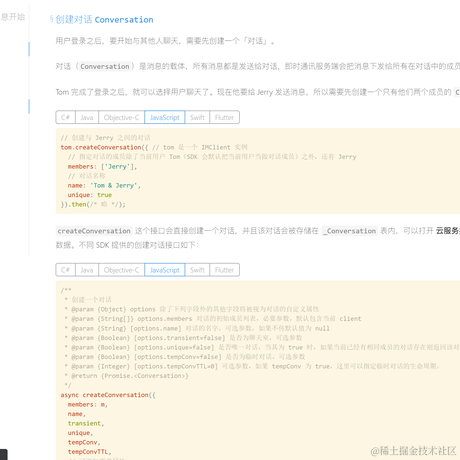This screenshot has width=460, height=460.
Task: Click the paragraph starting "用户登录之后"
Action: point(165,41)
